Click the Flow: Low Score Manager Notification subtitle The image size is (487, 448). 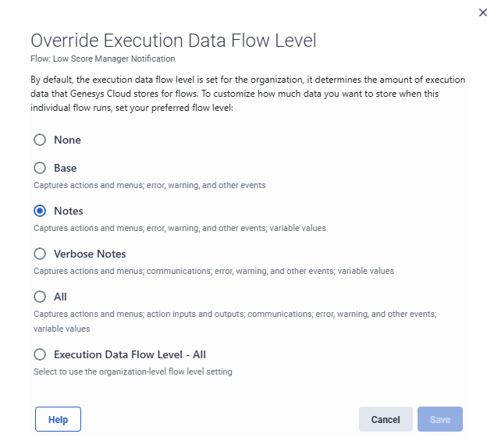pyautogui.click(x=102, y=59)
